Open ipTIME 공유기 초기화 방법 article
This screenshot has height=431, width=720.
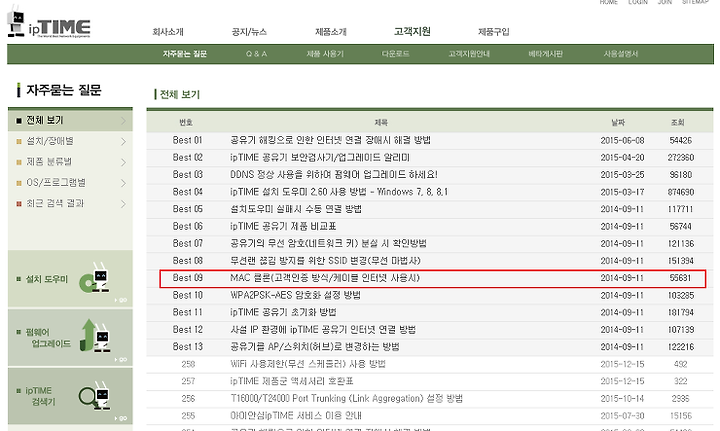click(x=283, y=312)
